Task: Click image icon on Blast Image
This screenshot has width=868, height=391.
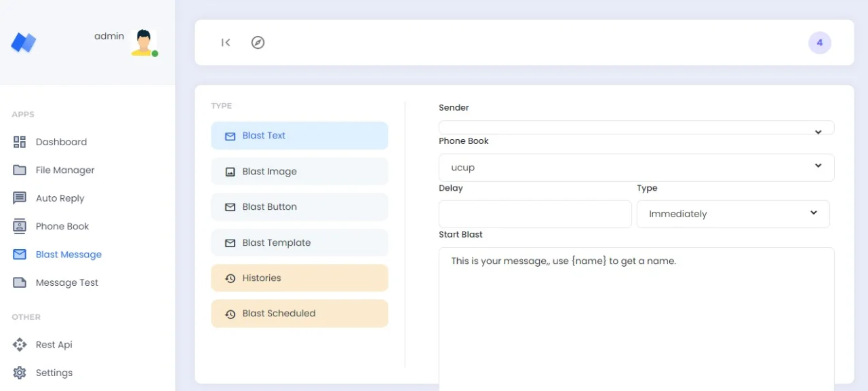Action: click(x=230, y=172)
